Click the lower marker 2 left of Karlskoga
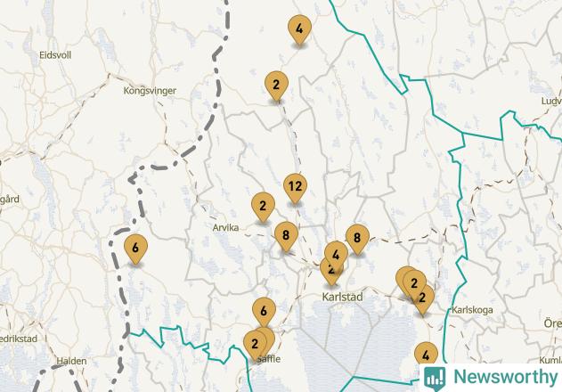Image resolution: width=562 pixels, height=392 pixels. click(x=424, y=299)
